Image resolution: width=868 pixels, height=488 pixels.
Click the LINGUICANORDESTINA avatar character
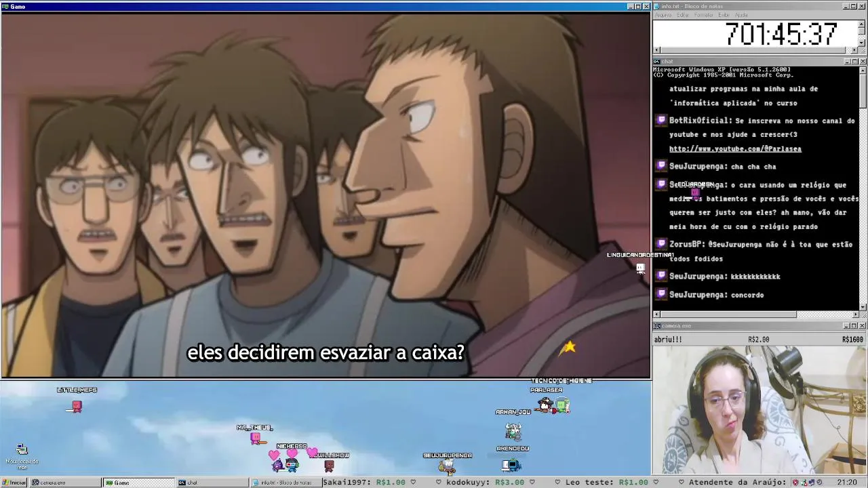pyautogui.click(x=640, y=269)
